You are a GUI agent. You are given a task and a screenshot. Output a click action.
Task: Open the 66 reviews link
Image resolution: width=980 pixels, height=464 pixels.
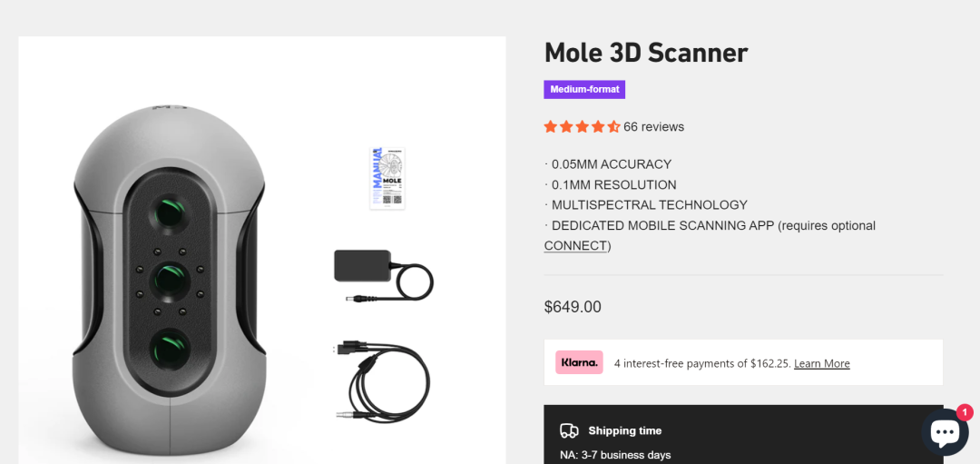point(653,127)
